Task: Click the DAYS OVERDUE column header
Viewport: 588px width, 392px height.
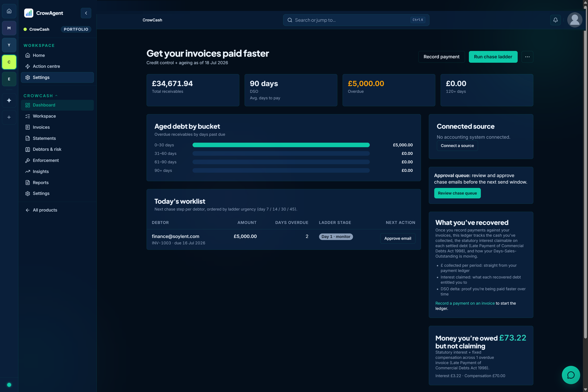Action: click(x=292, y=222)
